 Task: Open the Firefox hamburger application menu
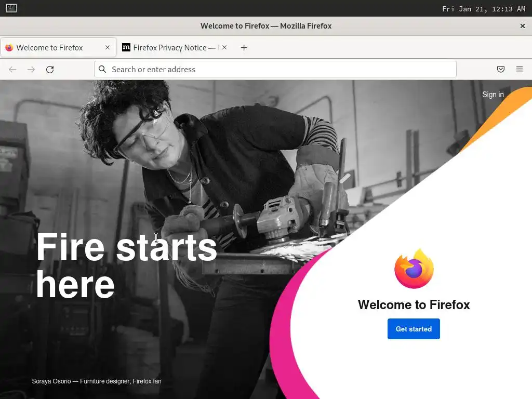pyautogui.click(x=520, y=69)
